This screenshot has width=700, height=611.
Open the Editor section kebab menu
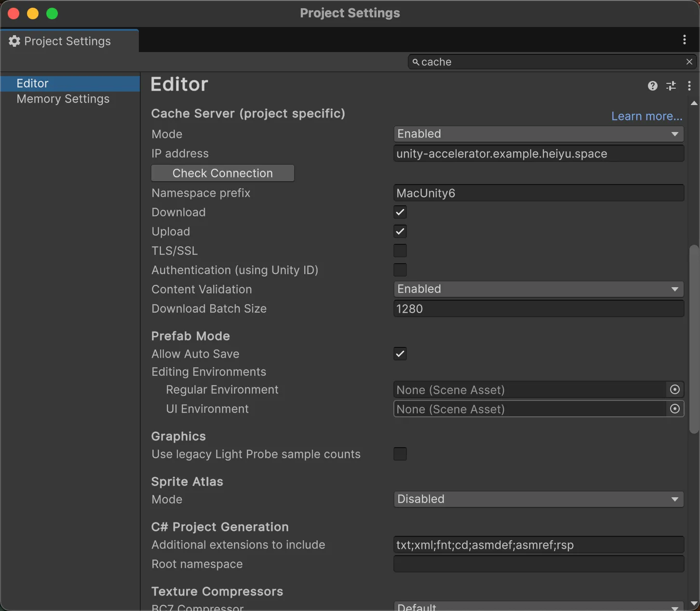689,86
